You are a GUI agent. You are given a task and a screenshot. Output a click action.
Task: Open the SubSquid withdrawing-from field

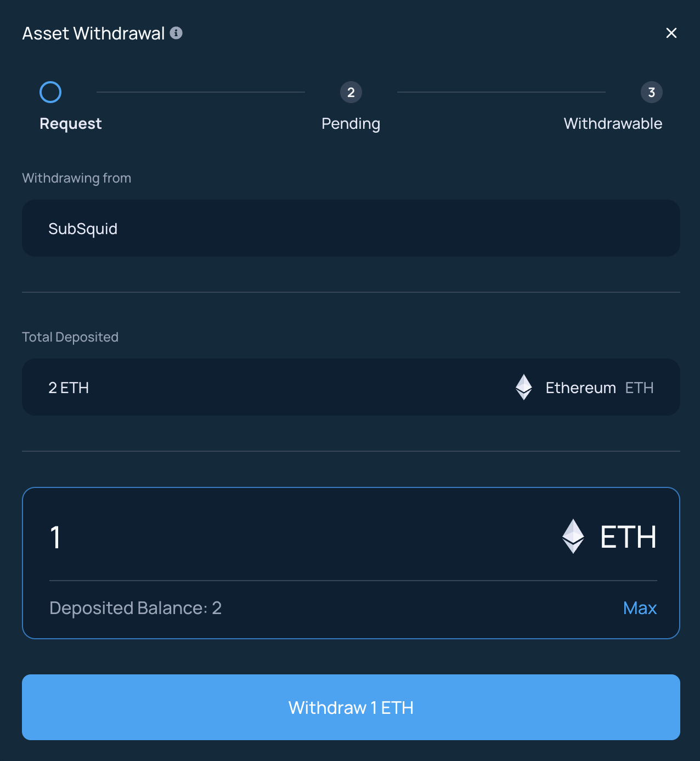tap(351, 228)
